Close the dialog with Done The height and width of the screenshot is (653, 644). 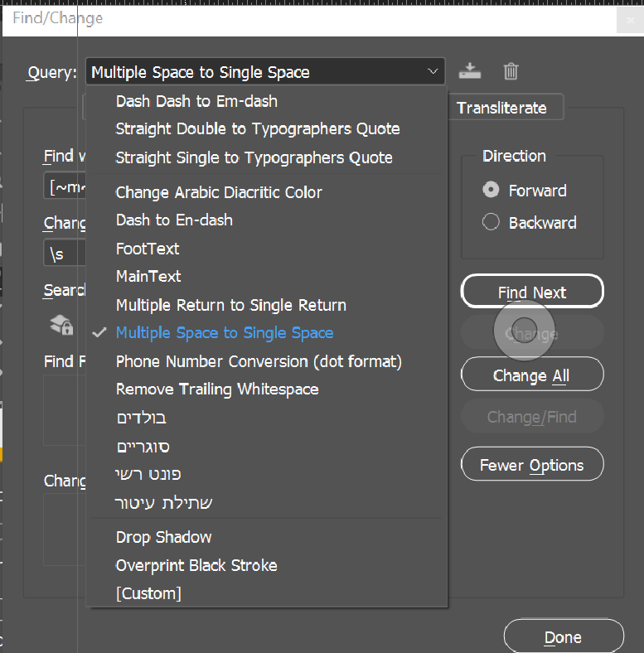(563, 637)
